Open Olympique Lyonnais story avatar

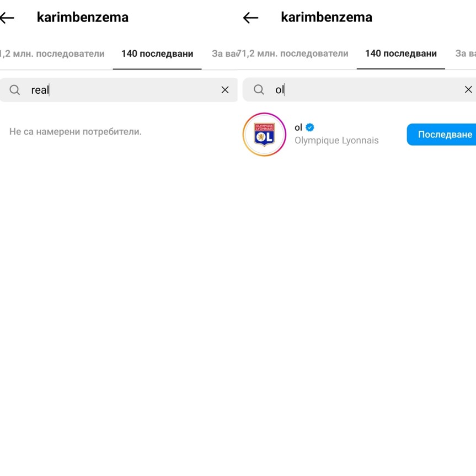click(x=264, y=135)
